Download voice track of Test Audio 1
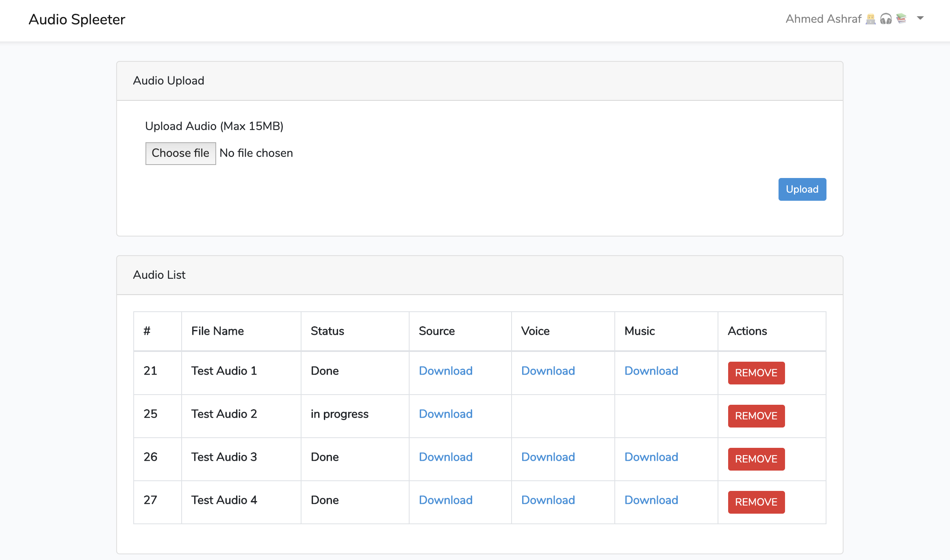Screen dimensions: 950x560 [x=548, y=371]
